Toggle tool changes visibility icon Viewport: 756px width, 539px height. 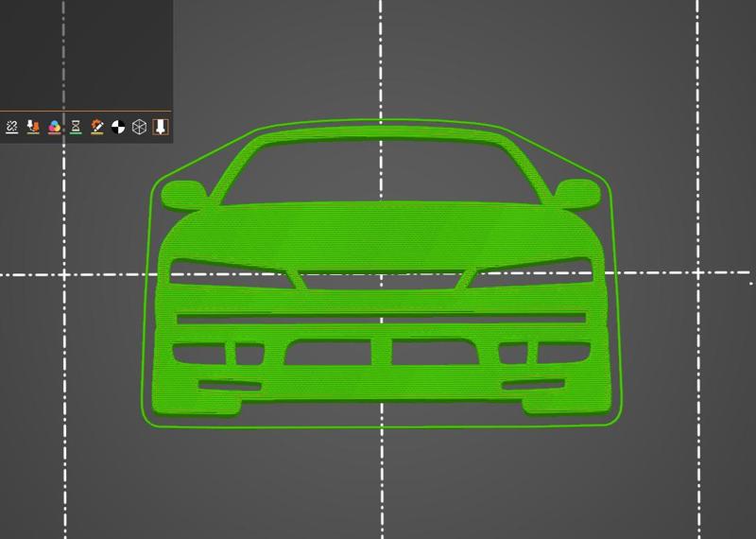pyautogui.click(x=33, y=127)
